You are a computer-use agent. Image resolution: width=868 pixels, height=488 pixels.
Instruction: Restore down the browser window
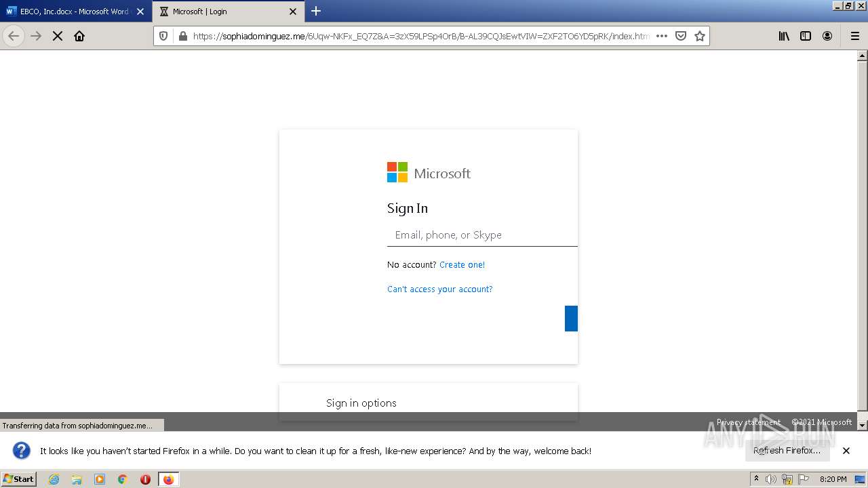(x=848, y=5)
